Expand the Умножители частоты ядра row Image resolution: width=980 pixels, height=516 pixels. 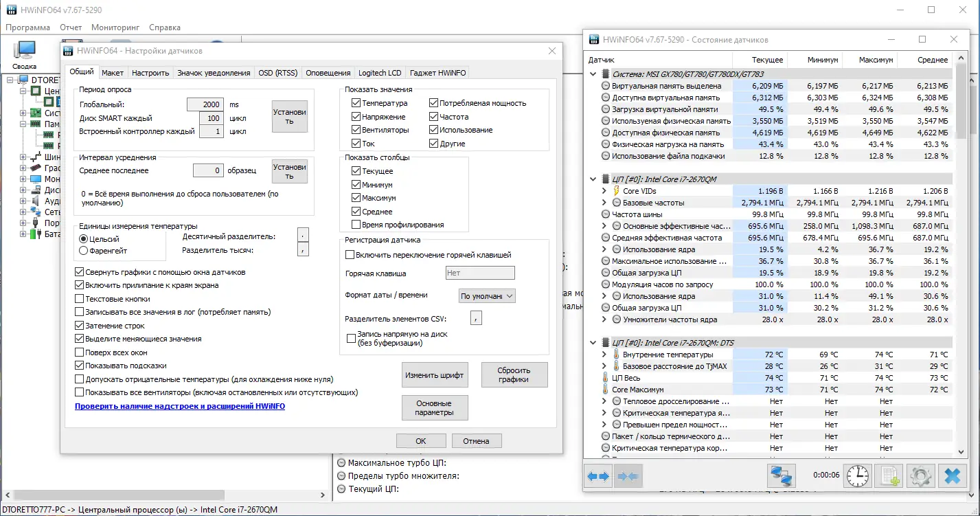(x=604, y=319)
